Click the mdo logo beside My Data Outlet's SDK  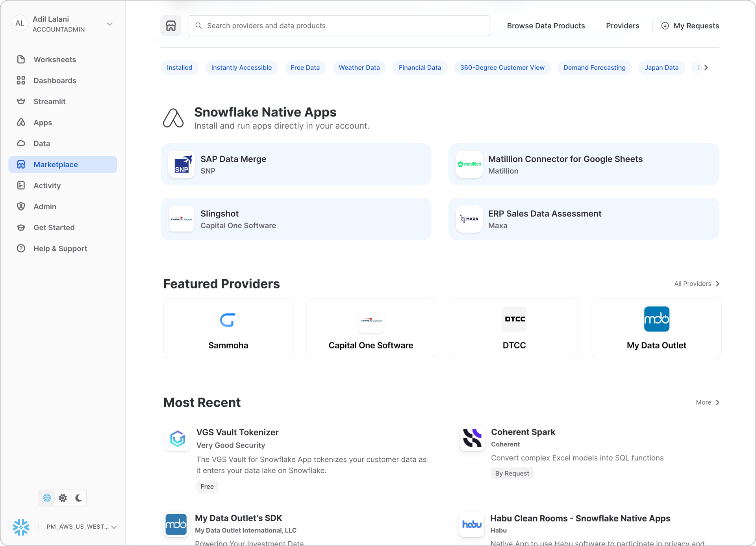coord(176,524)
